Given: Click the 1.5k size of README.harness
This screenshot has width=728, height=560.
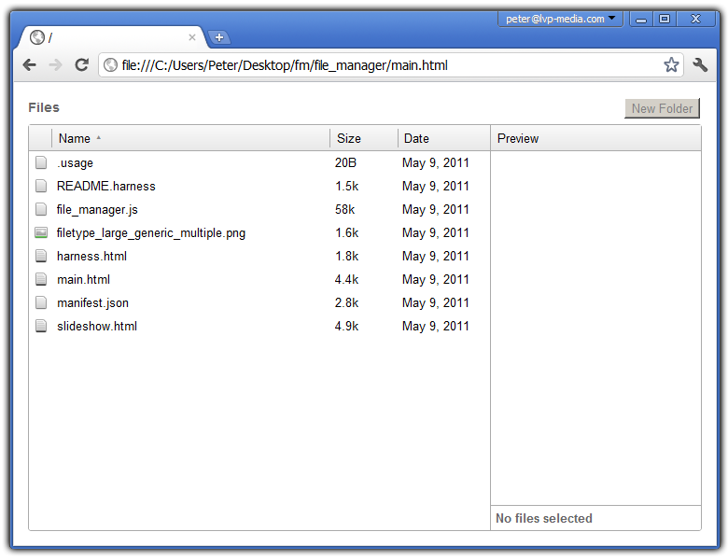Looking at the screenshot, I should (x=347, y=187).
